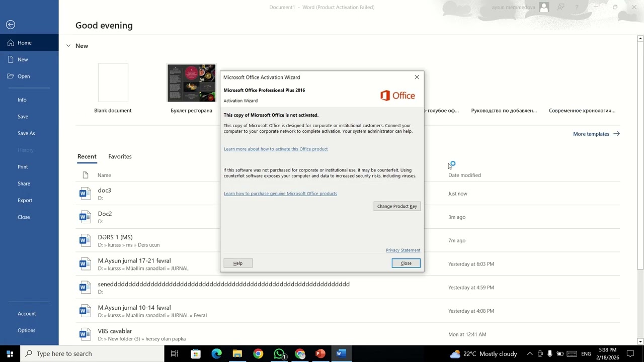Open the Home section in sidebar
This screenshot has height=362, width=644.
[x=29, y=43]
